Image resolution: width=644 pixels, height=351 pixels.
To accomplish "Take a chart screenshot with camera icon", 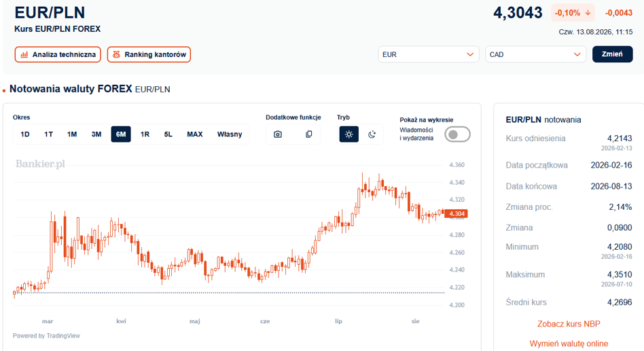I will coord(278,134).
